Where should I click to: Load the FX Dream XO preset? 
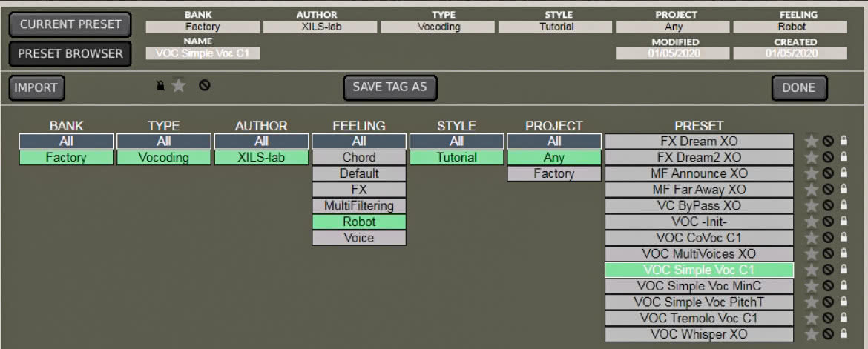tap(699, 142)
